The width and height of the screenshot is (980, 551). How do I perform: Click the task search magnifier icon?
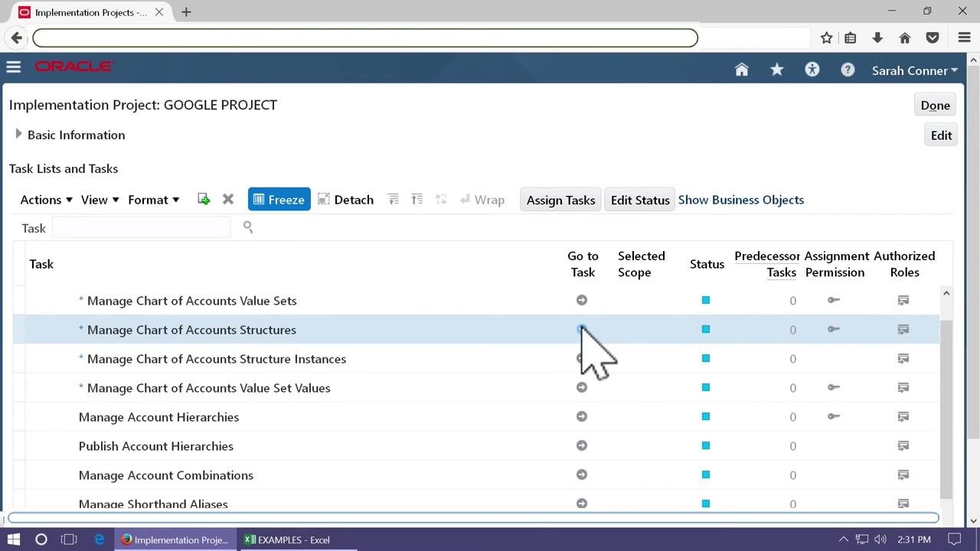click(248, 227)
